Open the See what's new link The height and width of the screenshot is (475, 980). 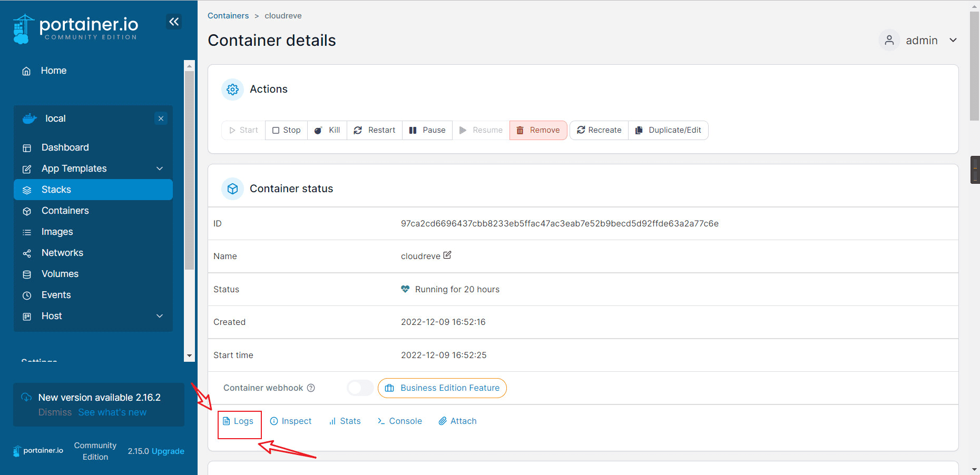click(112, 412)
